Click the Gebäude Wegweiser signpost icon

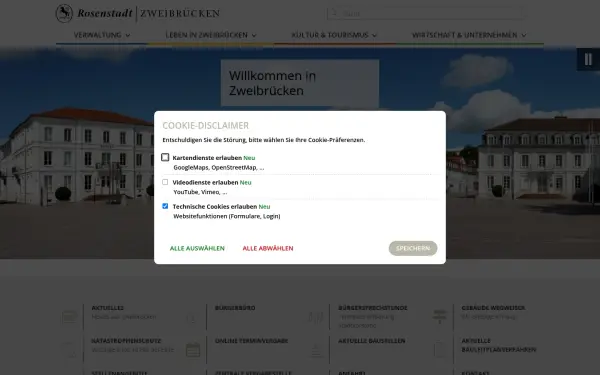pos(440,317)
